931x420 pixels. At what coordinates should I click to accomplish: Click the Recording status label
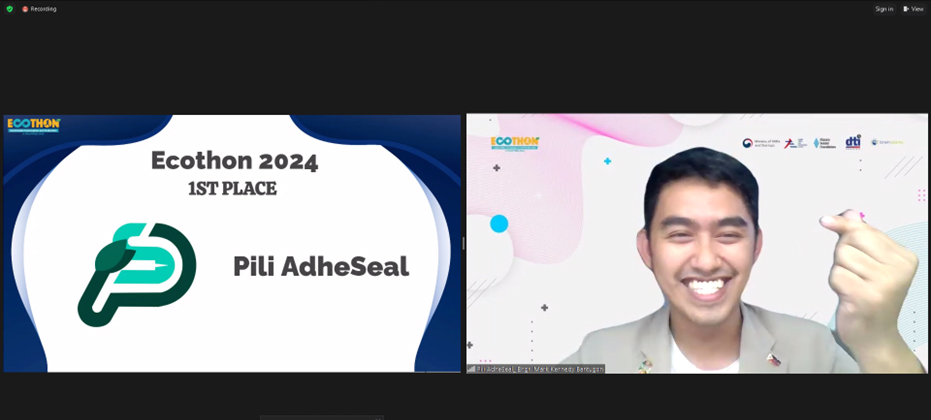(x=43, y=9)
